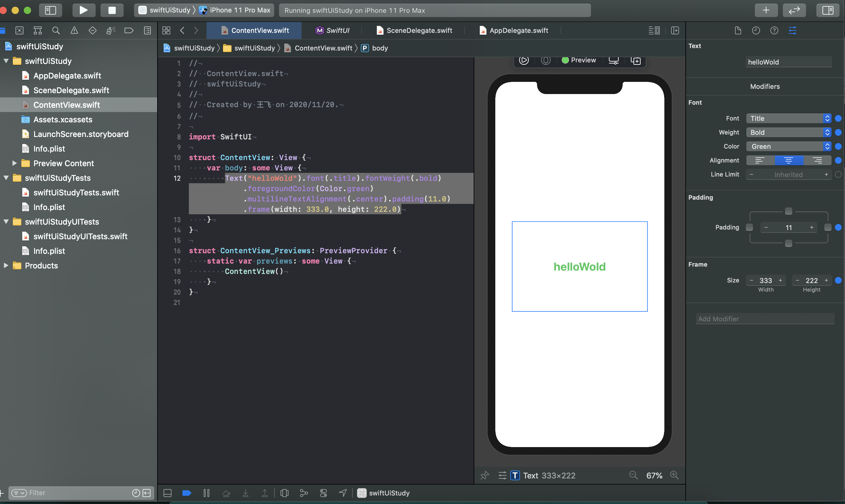Collapse the swiftUiStudyTests folder
This screenshot has height=504, width=845.
(6, 178)
